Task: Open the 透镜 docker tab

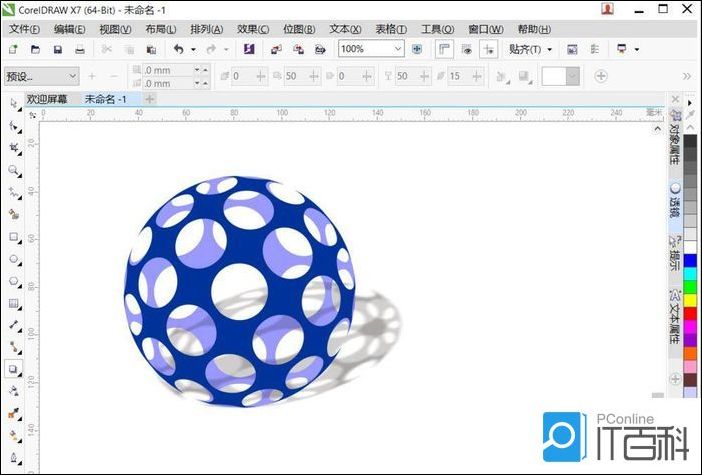Action: tap(675, 201)
